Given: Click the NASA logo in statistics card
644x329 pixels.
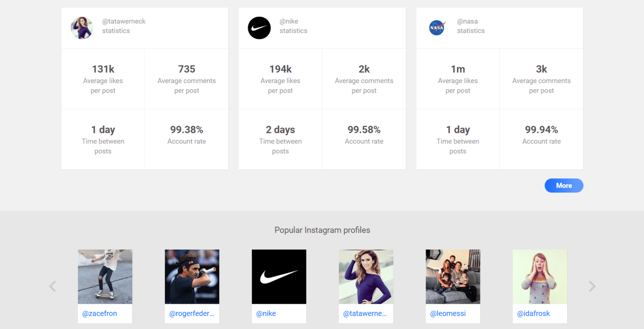Looking at the screenshot, I should pos(437,28).
